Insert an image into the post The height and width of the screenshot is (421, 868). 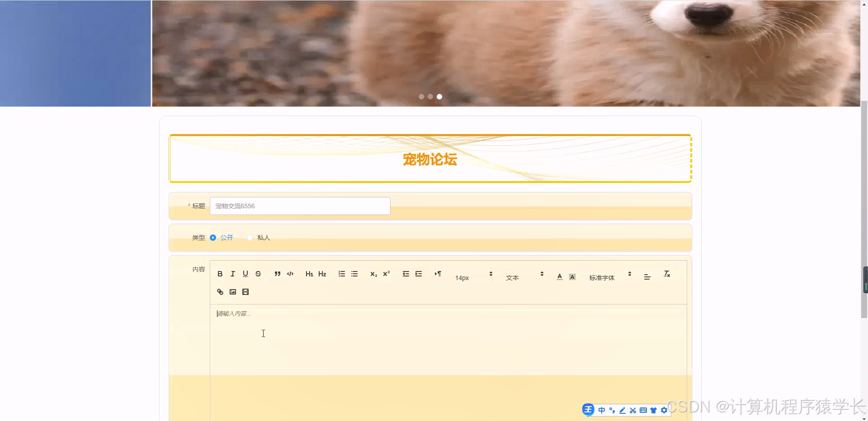[232, 292]
